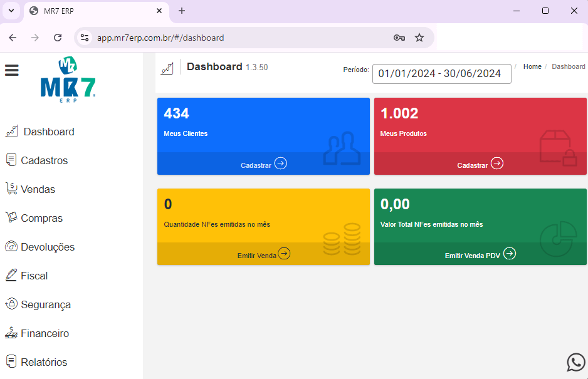Viewport: 588px width, 379px height.
Task: Expand the Segurança menu
Action: [46, 305]
